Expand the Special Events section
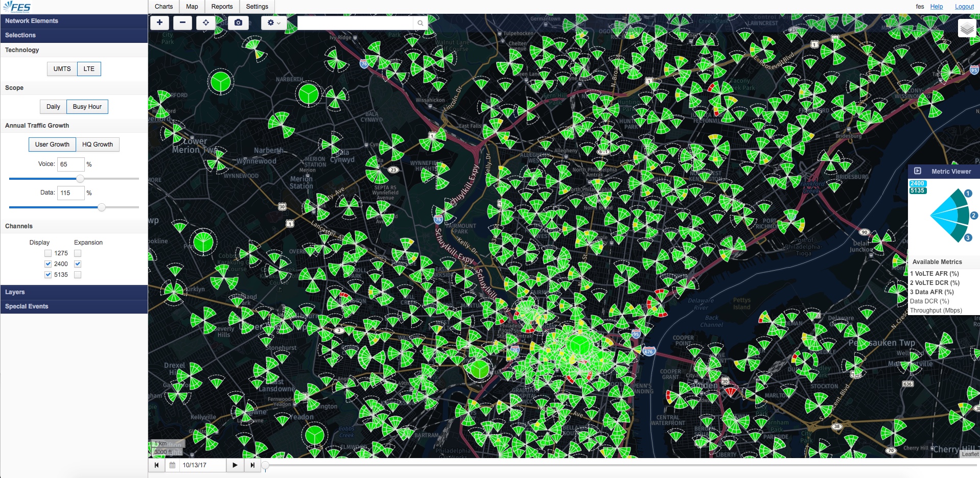The width and height of the screenshot is (980, 478). point(74,306)
